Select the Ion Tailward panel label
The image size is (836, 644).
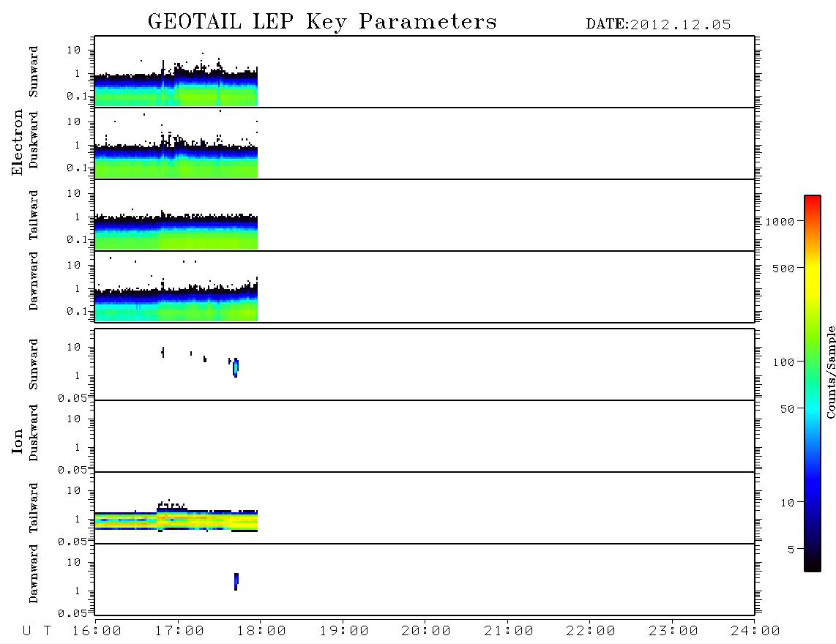tap(34, 508)
